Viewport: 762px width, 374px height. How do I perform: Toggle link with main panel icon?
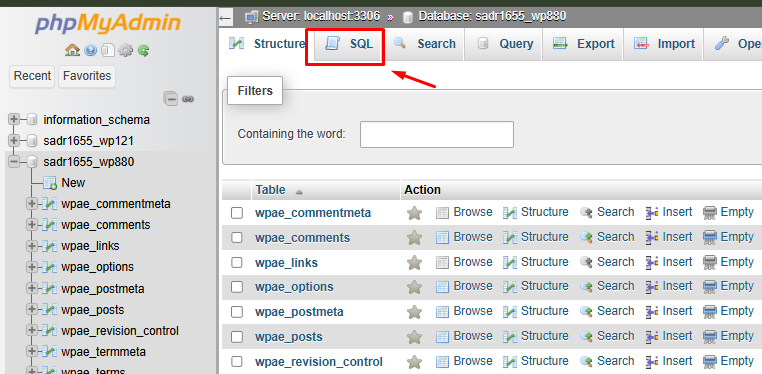[188, 100]
